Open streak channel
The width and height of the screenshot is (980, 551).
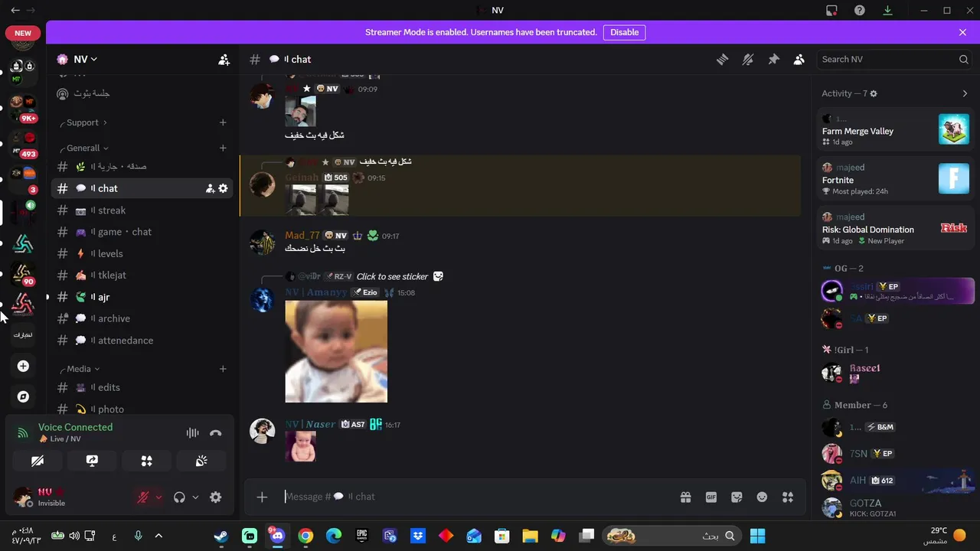[142, 210]
